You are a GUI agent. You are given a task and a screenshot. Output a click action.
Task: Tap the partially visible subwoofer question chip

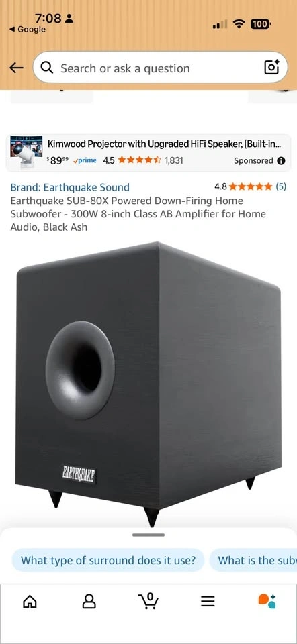pyautogui.click(x=253, y=560)
